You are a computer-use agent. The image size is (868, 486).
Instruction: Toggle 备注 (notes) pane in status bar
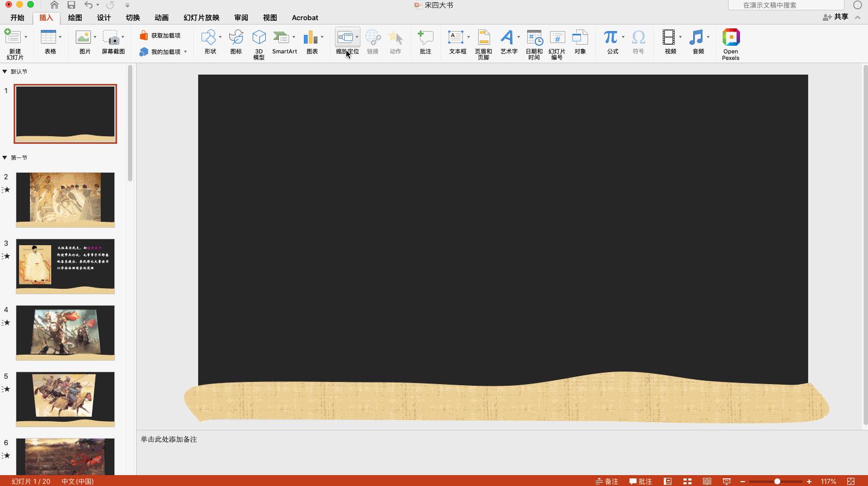point(607,482)
